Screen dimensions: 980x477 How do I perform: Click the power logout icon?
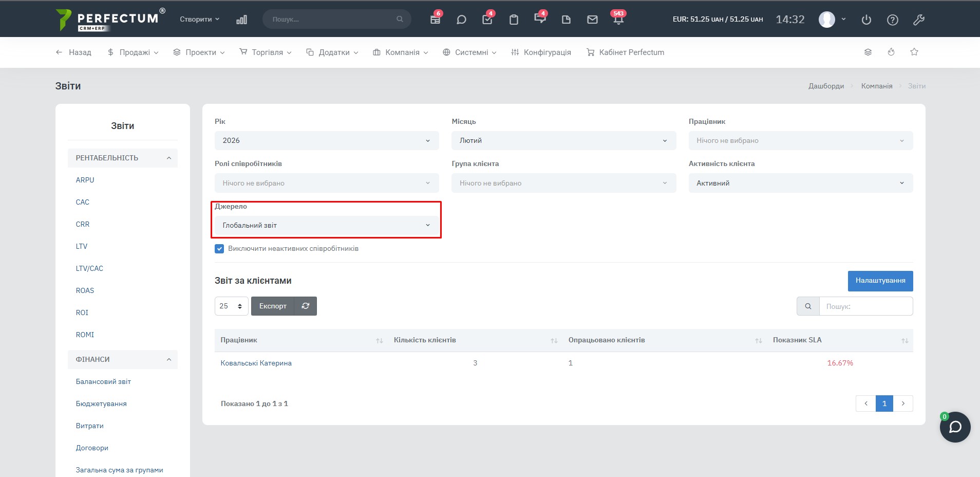click(x=866, y=20)
